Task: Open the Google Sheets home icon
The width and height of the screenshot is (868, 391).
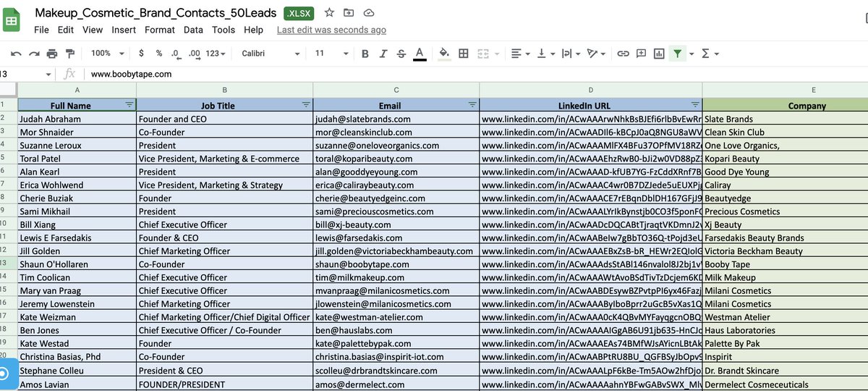Action: click(12, 21)
